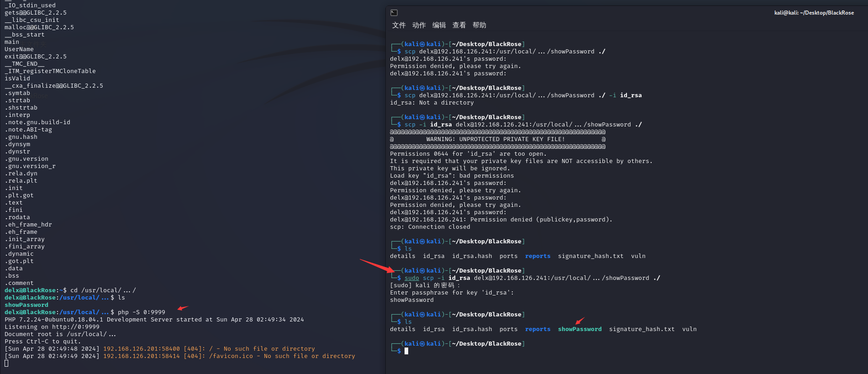Click the '[sudo] kali 的密码' prompt line
The width and height of the screenshot is (868, 374).
(x=425, y=285)
